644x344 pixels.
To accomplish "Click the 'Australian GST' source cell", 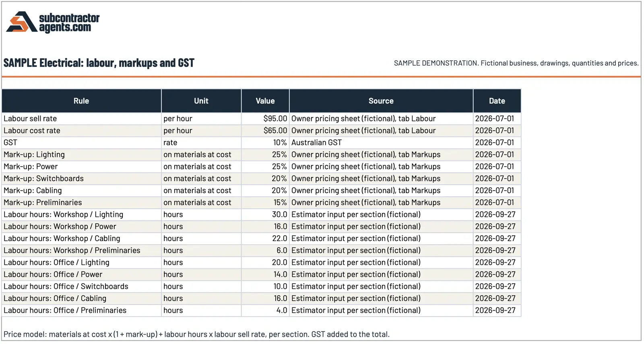I will [x=381, y=143].
